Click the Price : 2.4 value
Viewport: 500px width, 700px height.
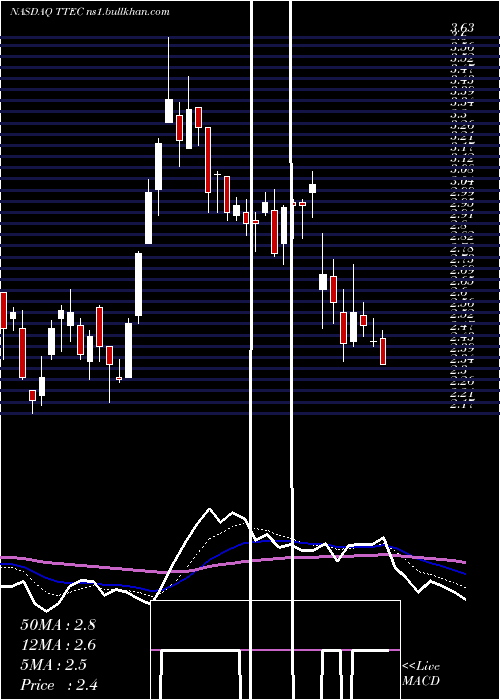tap(59, 685)
